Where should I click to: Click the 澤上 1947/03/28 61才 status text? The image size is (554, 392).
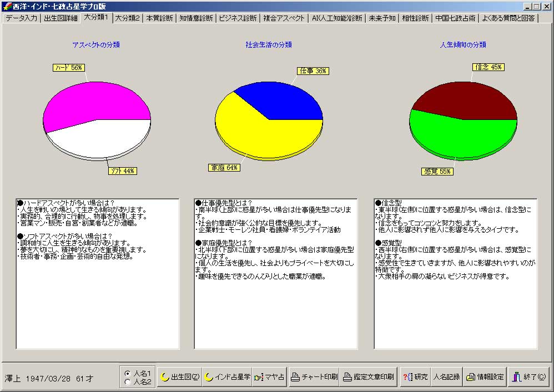coord(49,379)
